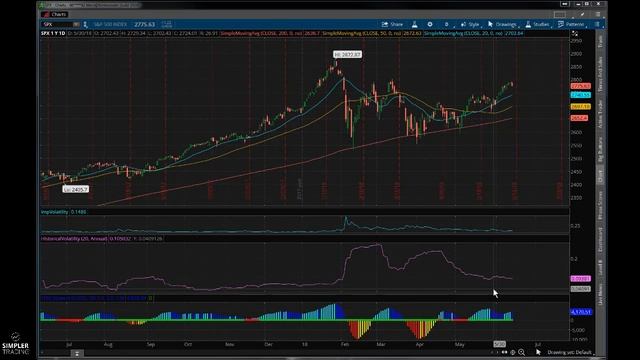Click the pin icon in header bar

click(x=582, y=14)
